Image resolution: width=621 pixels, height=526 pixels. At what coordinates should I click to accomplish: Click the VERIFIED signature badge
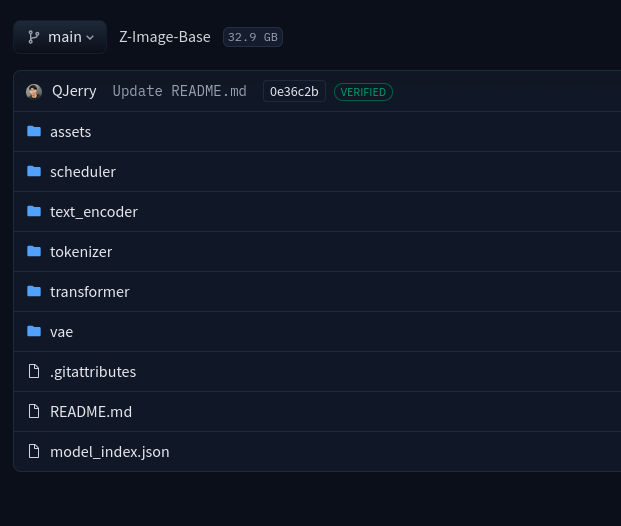(363, 92)
